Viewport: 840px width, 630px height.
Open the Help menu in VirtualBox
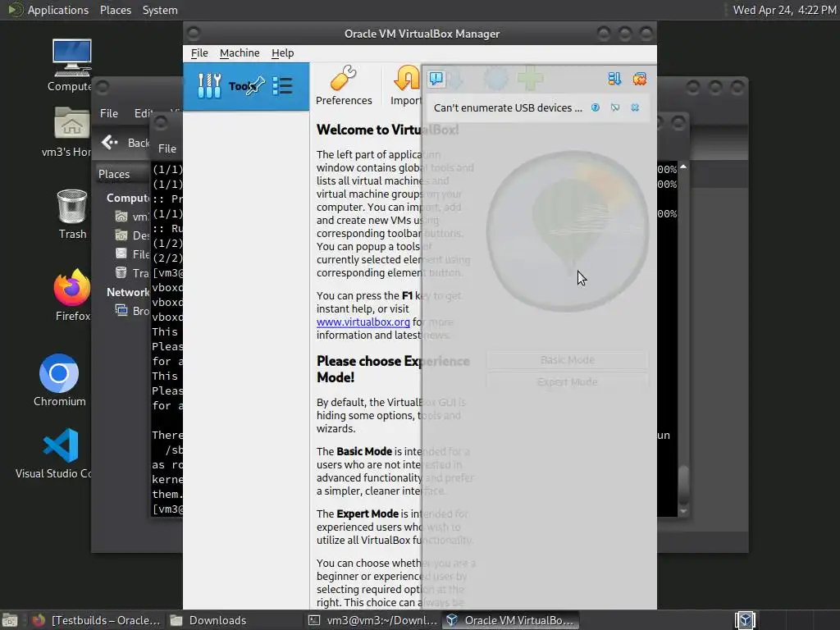pyautogui.click(x=282, y=53)
